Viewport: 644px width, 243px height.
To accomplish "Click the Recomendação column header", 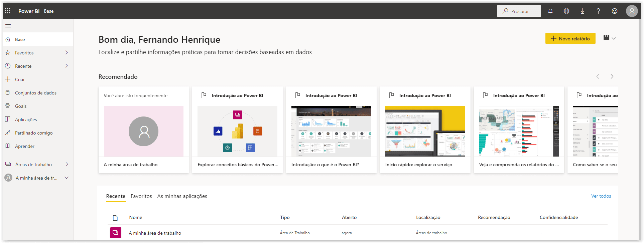I will click(494, 217).
